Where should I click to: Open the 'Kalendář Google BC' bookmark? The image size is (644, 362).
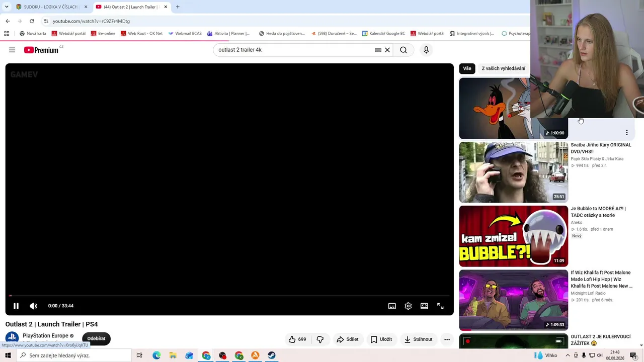pos(383,34)
